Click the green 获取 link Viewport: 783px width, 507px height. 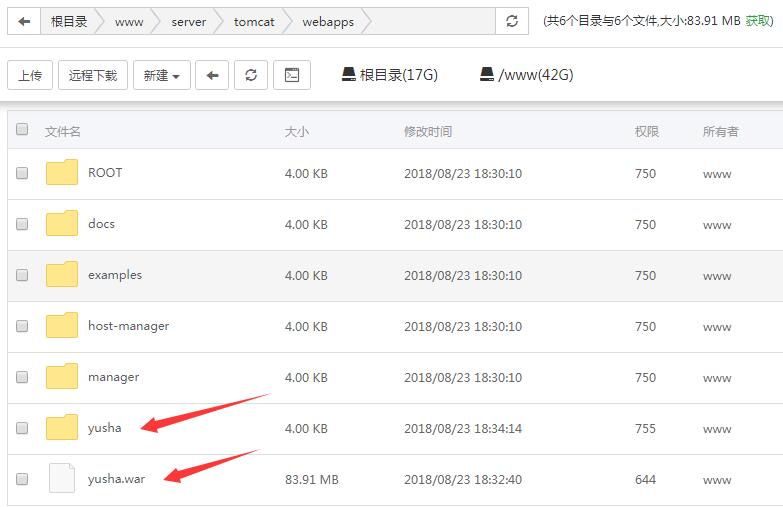pos(758,21)
